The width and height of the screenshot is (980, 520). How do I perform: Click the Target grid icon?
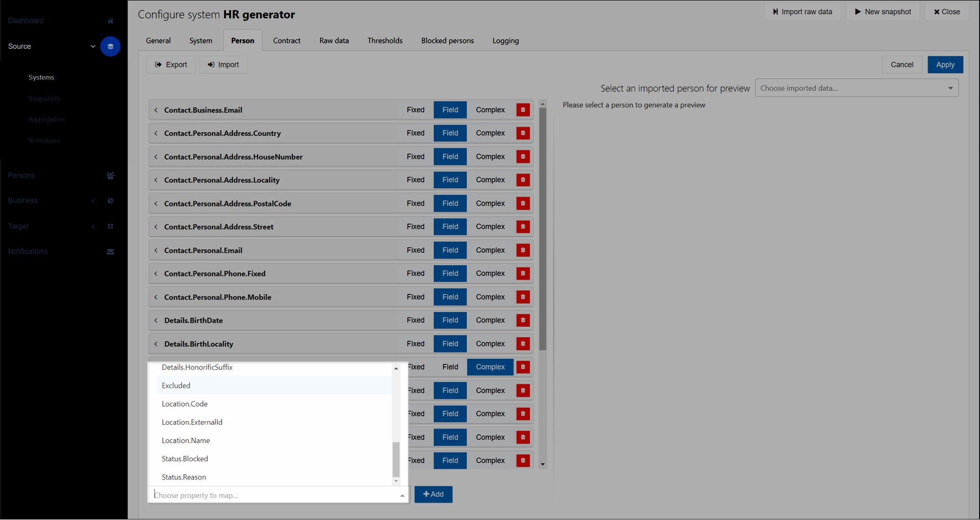[110, 226]
